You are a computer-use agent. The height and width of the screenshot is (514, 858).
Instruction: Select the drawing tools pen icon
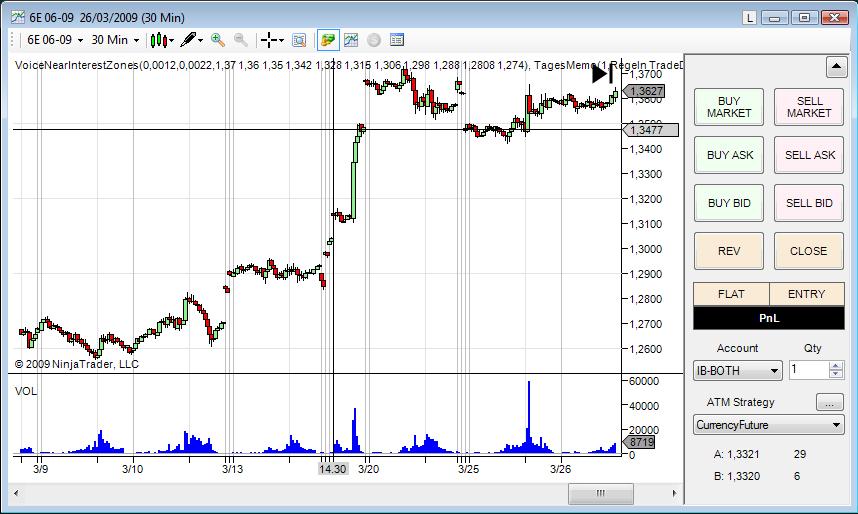pos(188,39)
